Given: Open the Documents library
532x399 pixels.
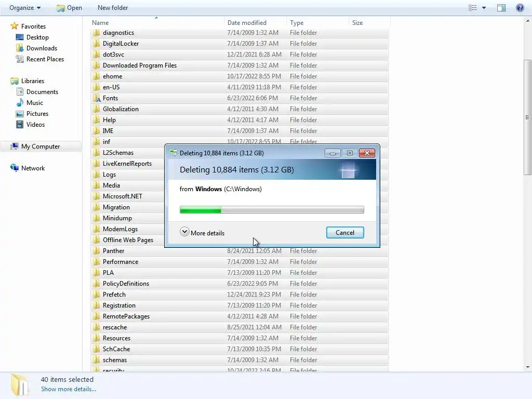Looking at the screenshot, I should pyautogui.click(x=42, y=91).
